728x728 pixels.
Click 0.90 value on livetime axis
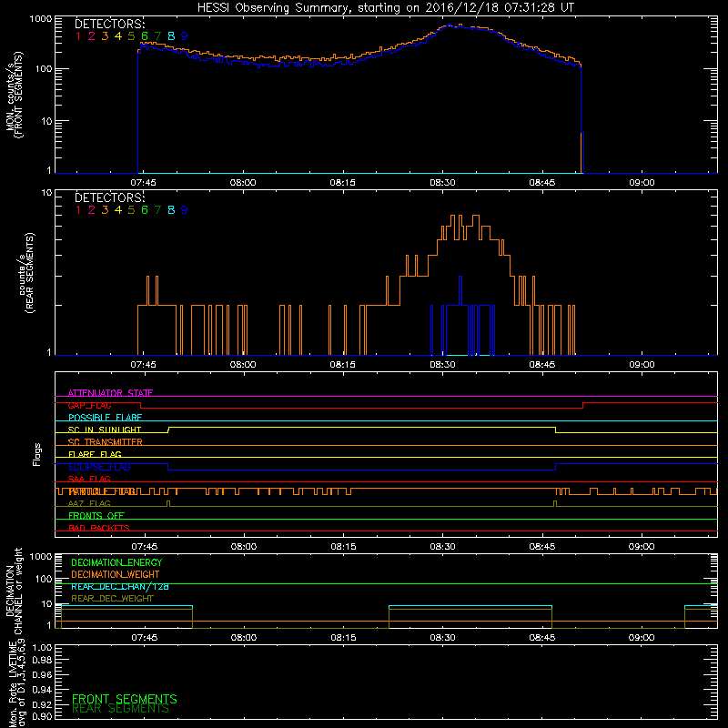(42, 716)
